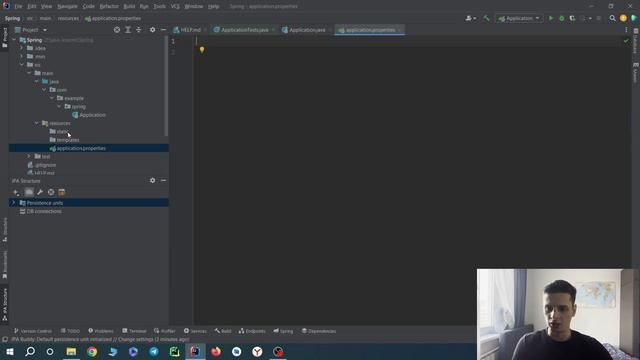
Task: Open the Problems tool window
Action: [x=101, y=331]
